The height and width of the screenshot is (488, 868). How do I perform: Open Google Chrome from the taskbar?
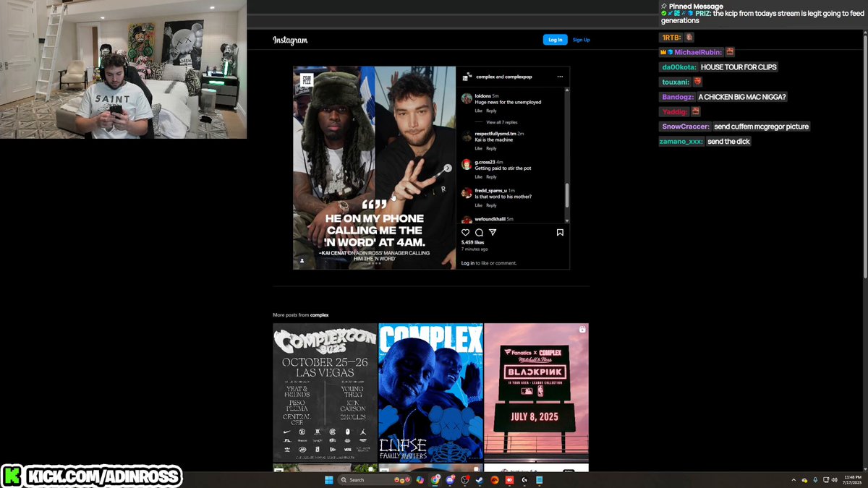[435, 480]
